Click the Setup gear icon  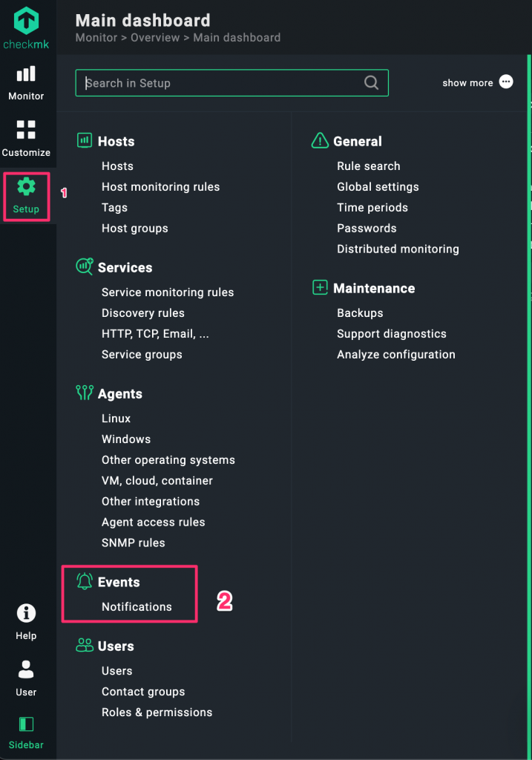(x=26, y=187)
